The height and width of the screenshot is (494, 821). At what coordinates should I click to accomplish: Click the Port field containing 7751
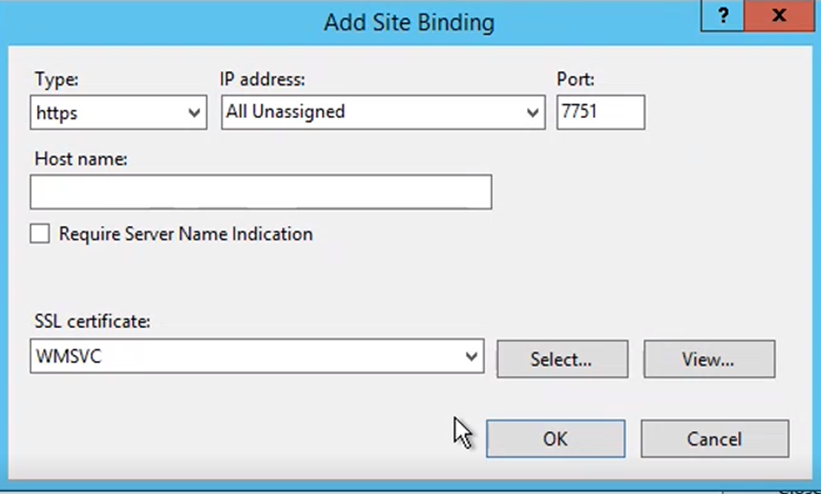[601, 112]
